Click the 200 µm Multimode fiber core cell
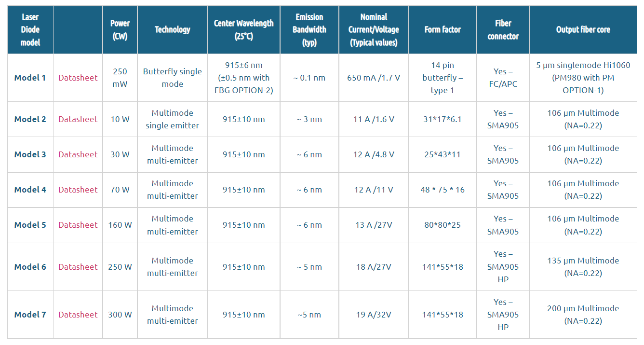644x345 pixels. point(583,315)
